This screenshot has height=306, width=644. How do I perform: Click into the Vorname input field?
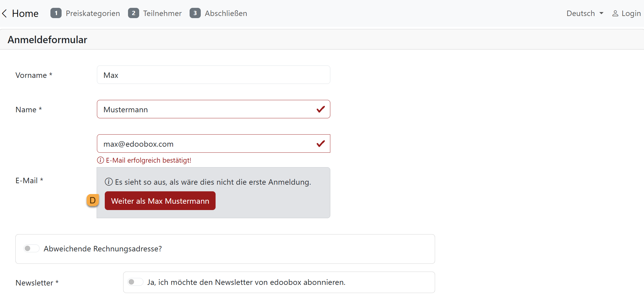tap(213, 75)
